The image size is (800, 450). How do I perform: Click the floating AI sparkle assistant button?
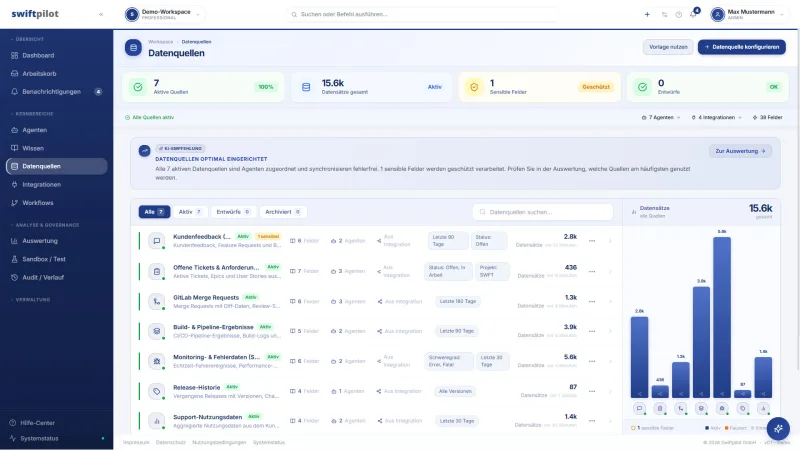[x=778, y=429]
